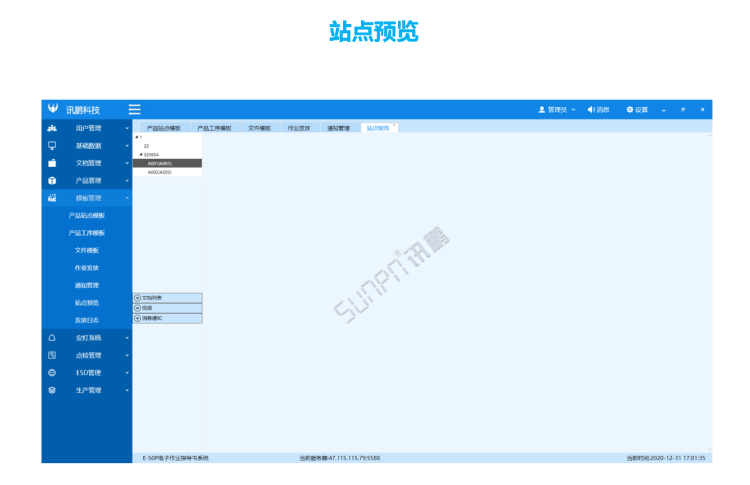Switch to the 文件模板 tab
This screenshot has width=750, height=485.
coord(259,128)
